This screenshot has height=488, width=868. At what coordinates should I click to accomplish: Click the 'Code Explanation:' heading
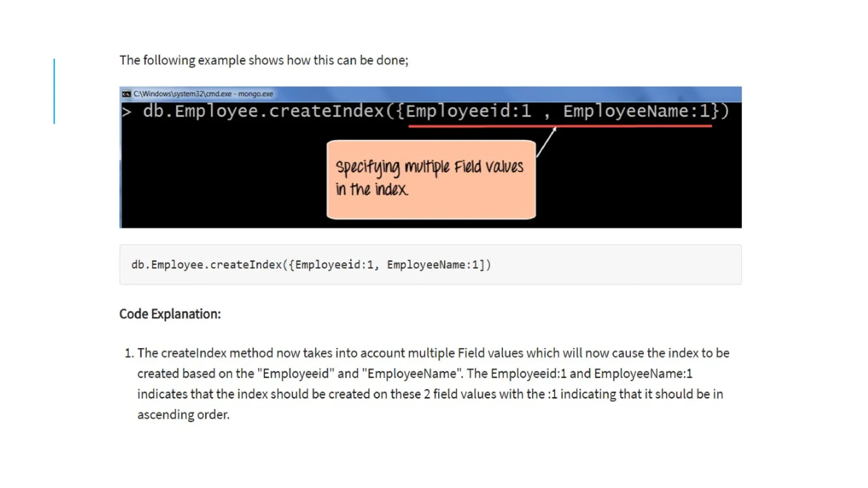click(x=170, y=314)
